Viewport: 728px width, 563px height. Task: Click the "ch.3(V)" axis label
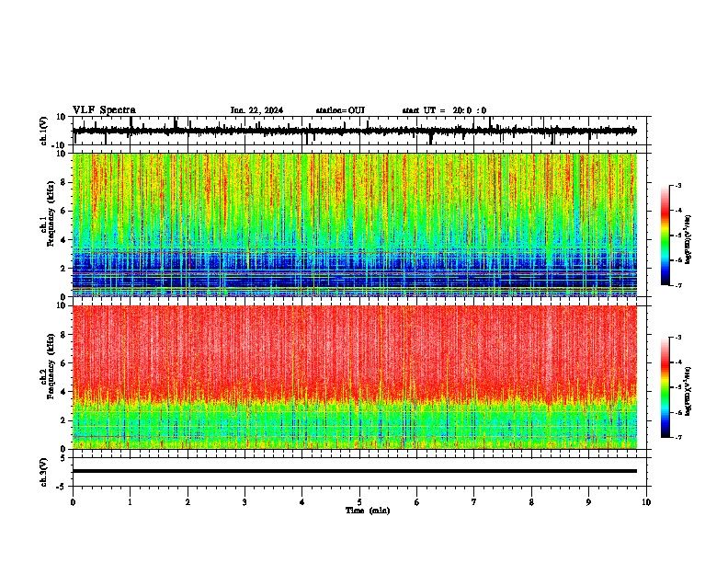(x=43, y=472)
